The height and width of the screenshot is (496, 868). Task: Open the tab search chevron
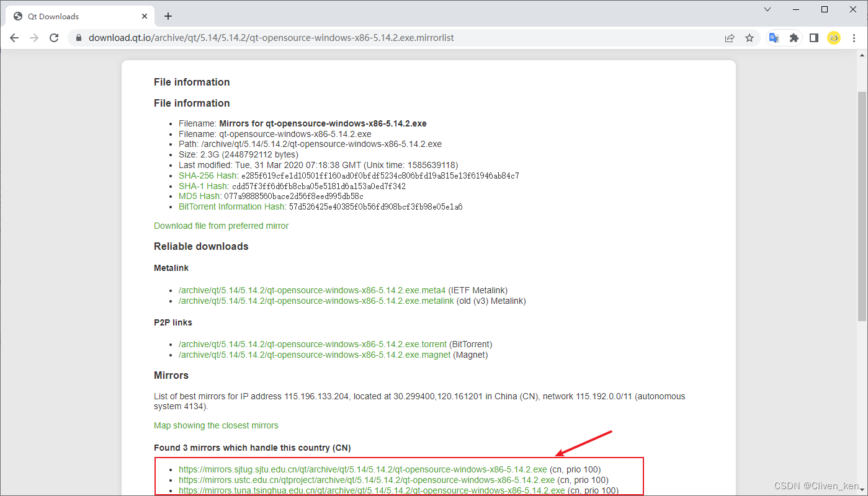(x=767, y=9)
